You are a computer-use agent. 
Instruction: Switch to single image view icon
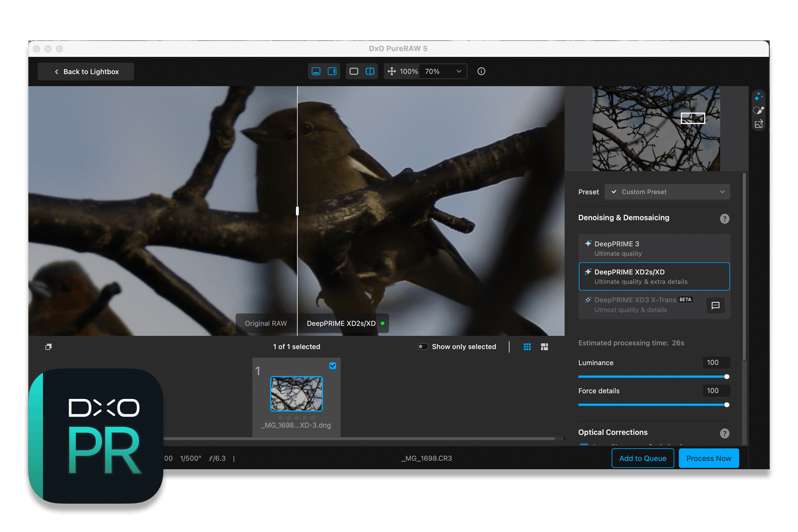tap(354, 71)
